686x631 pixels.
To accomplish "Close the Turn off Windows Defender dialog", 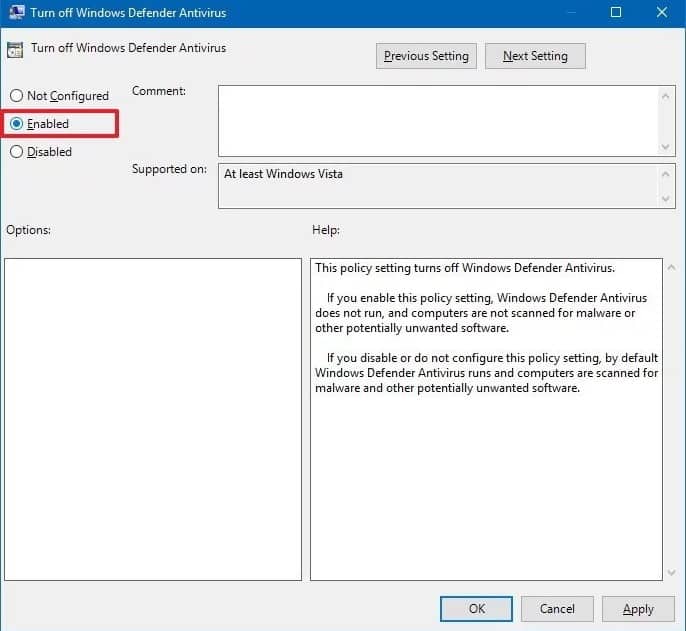I will [662, 12].
